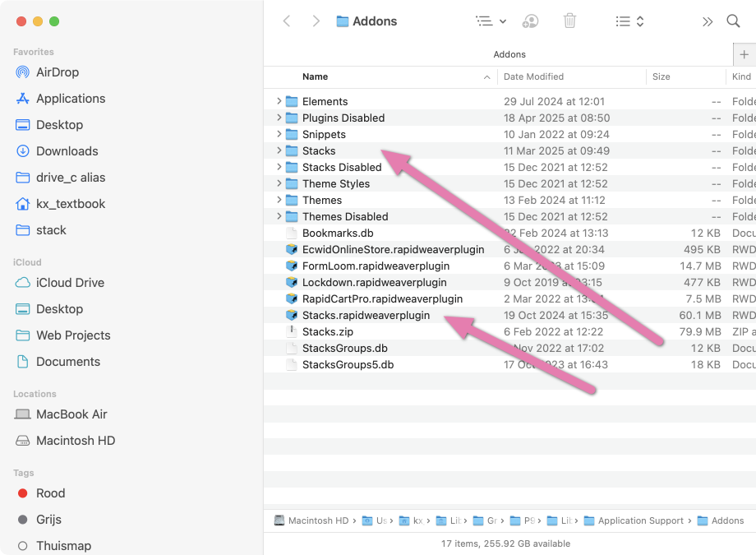This screenshot has height=555, width=756.
Task: Select the Stacks folder row
Action: click(x=509, y=150)
